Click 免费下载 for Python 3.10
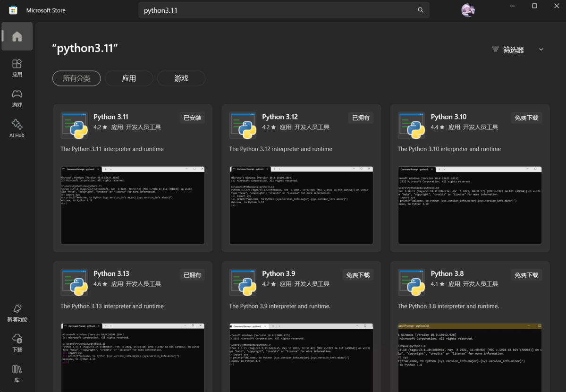Image resolution: width=566 pixels, height=392 pixels. click(x=526, y=118)
